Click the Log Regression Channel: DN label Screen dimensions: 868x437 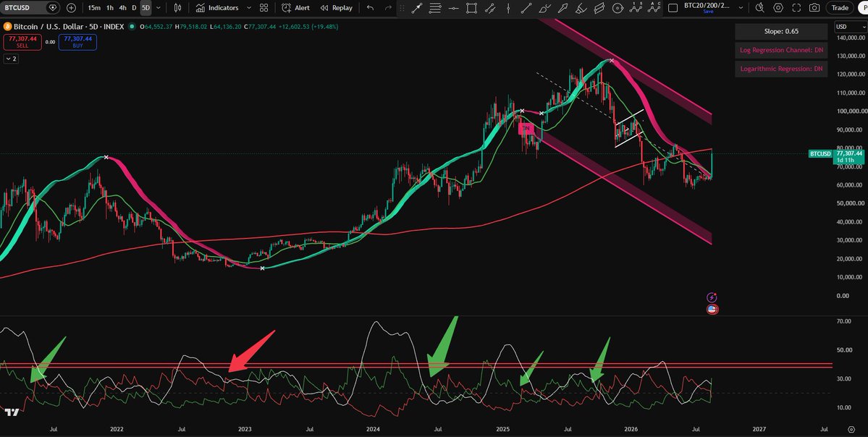[x=781, y=51]
